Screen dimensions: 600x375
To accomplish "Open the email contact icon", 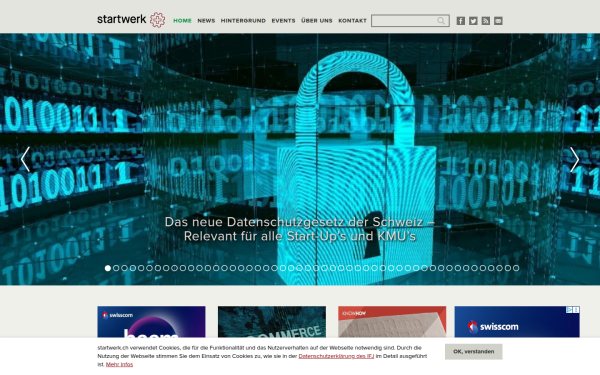I will (x=498, y=21).
